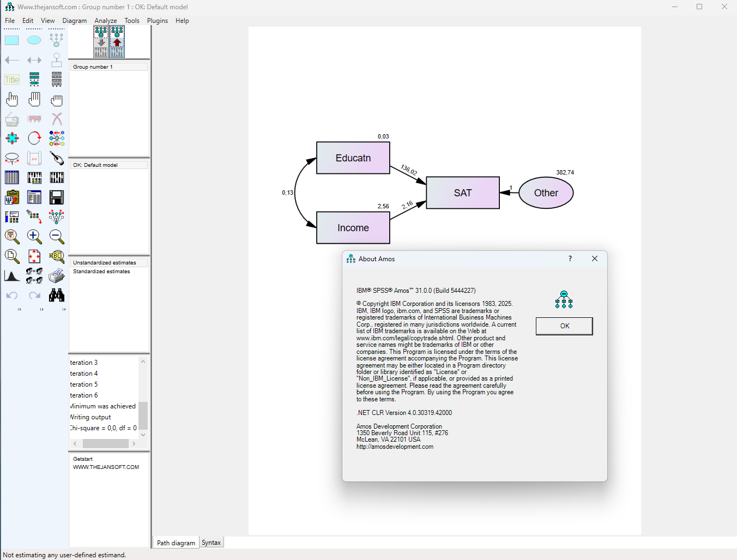Select OK: Default model entry

pos(108,165)
